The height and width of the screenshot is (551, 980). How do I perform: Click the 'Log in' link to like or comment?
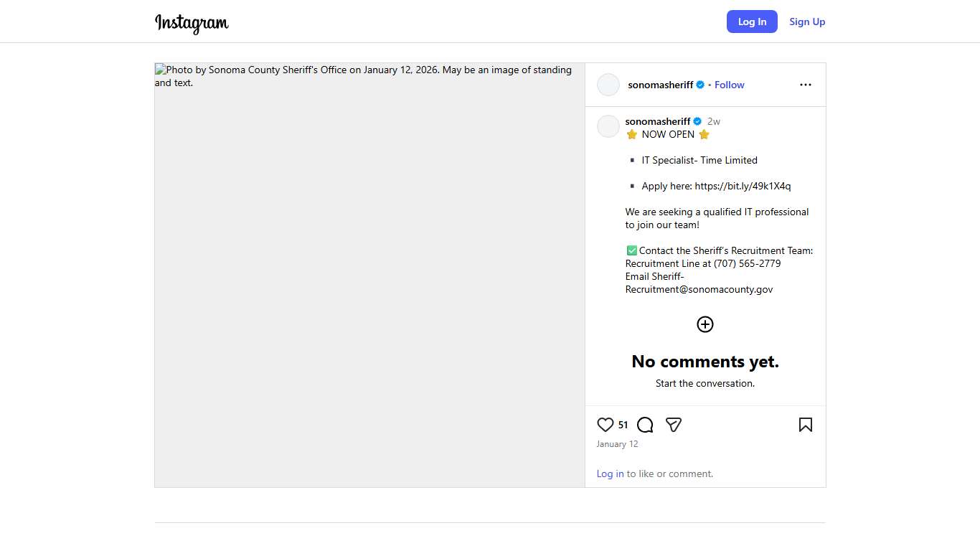pos(610,474)
